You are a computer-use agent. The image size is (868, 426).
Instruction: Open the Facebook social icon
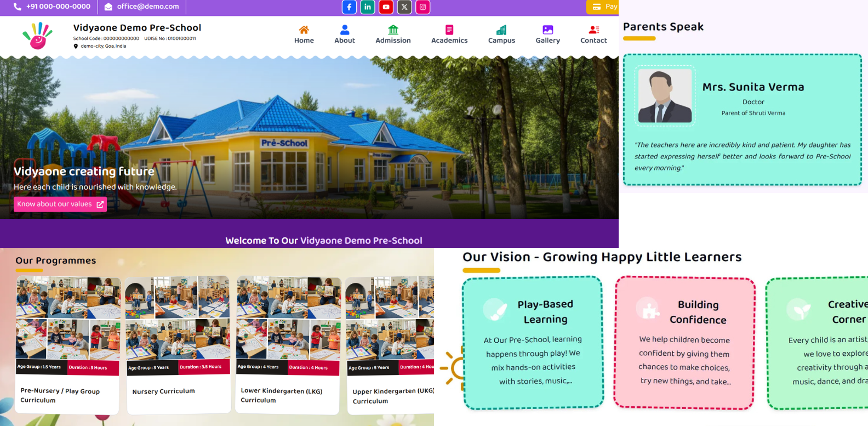tap(349, 7)
